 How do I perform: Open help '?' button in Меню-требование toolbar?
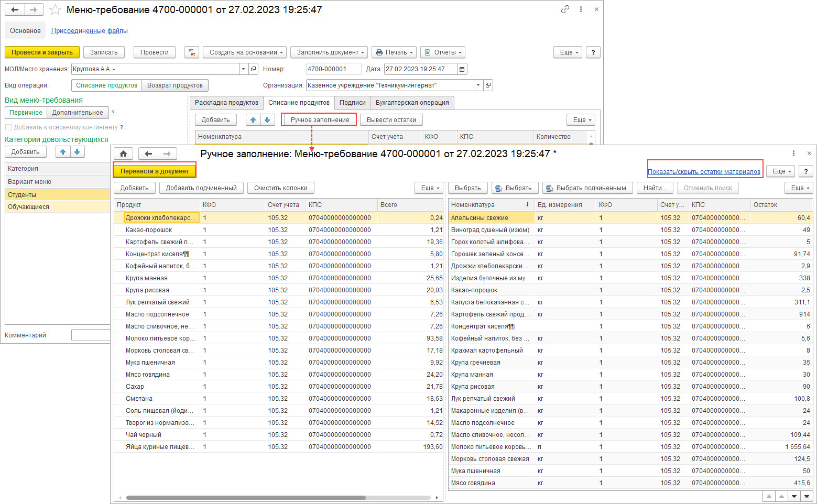tap(593, 52)
